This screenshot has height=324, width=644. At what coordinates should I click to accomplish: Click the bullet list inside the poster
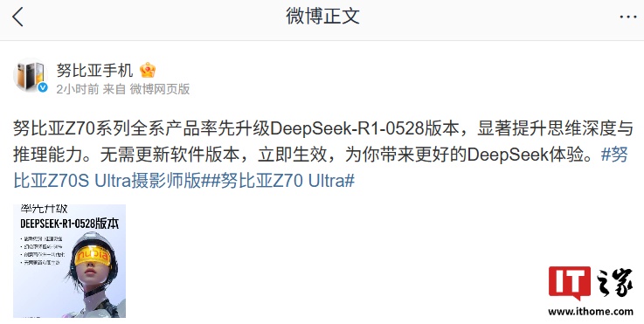click(42, 250)
